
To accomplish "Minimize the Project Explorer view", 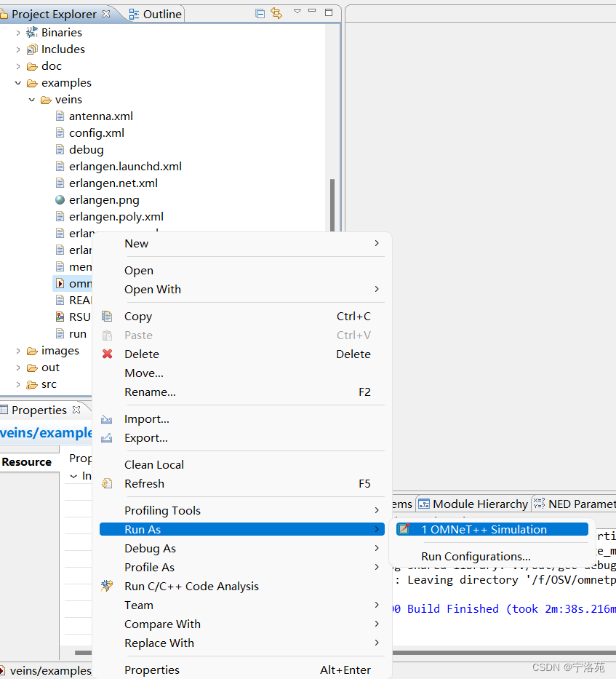I will point(312,12).
